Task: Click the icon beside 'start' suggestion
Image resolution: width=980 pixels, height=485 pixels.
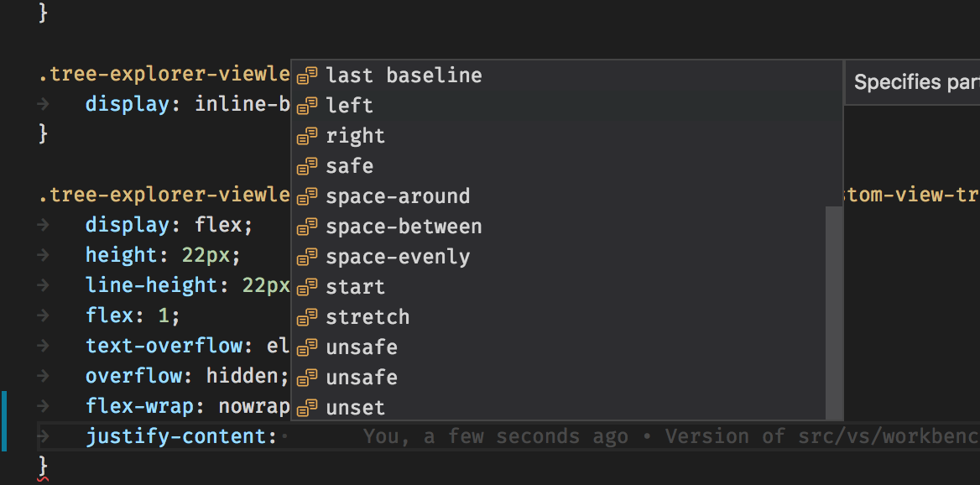Action: 305,287
